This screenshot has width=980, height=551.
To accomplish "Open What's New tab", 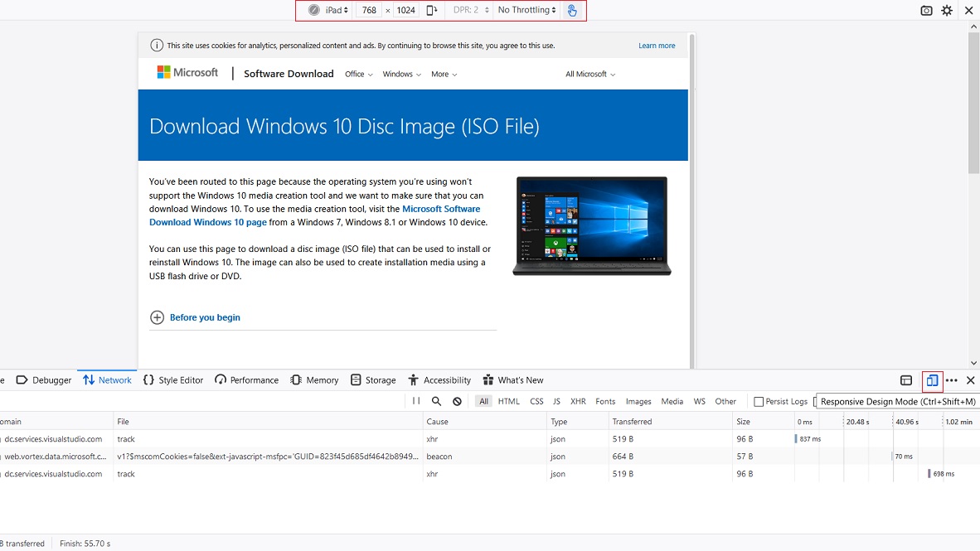I will click(513, 379).
